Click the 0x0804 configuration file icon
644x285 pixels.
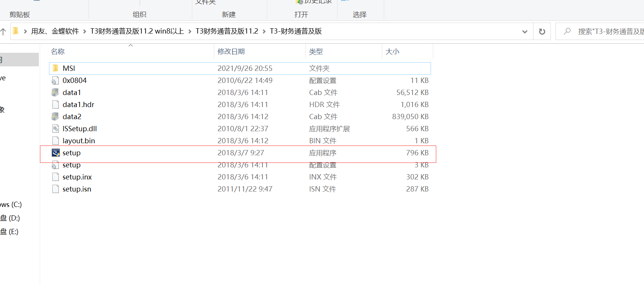(55, 80)
